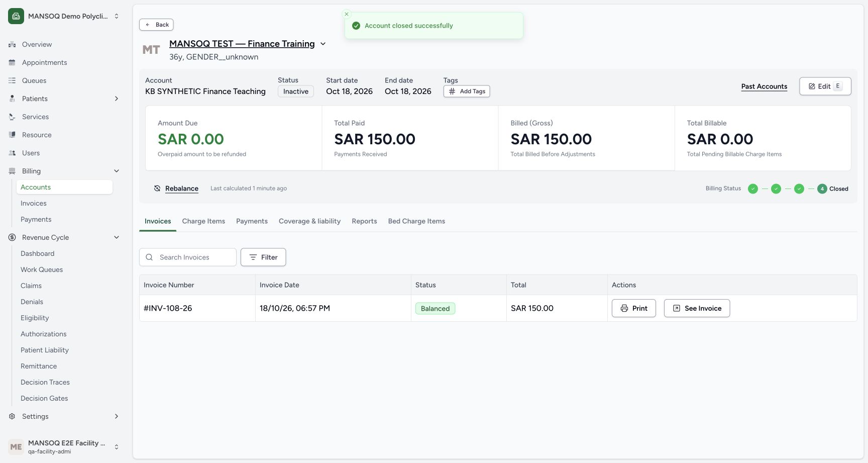The height and width of the screenshot is (463, 868).
Task: Open the account Payments tab
Action: [252, 221]
